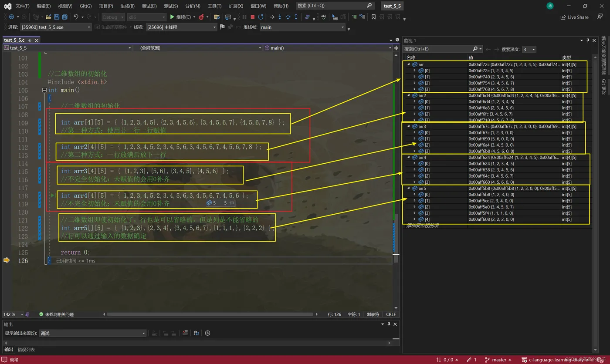Click the Navigate Backward icon
This screenshot has width=610, height=364.
[x=11, y=17]
